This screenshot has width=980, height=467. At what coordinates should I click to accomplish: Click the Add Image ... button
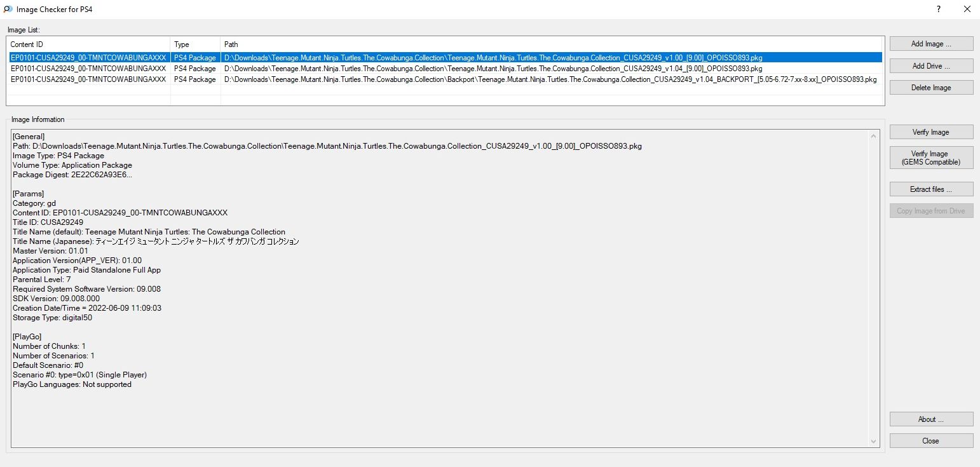(x=931, y=44)
